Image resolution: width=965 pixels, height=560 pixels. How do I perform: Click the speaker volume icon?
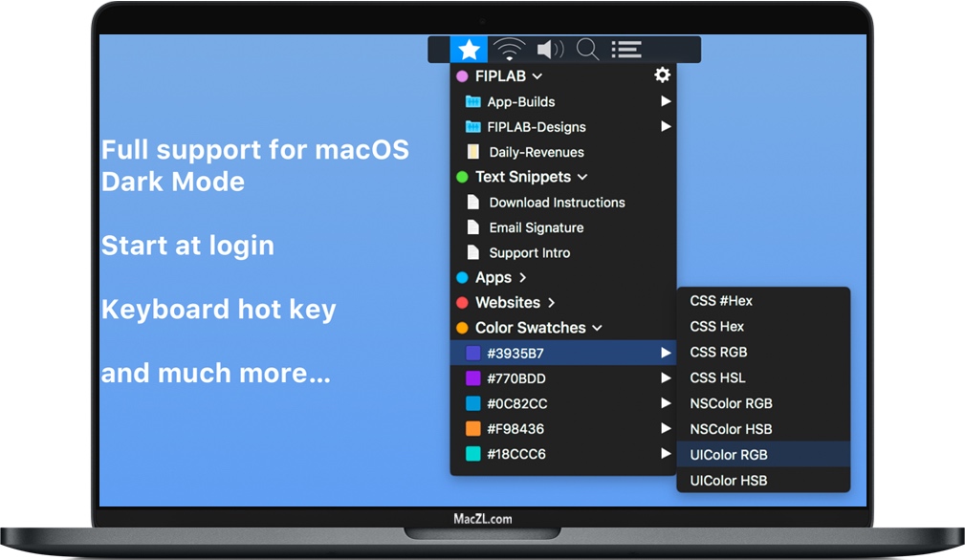pyautogui.click(x=547, y=48)
